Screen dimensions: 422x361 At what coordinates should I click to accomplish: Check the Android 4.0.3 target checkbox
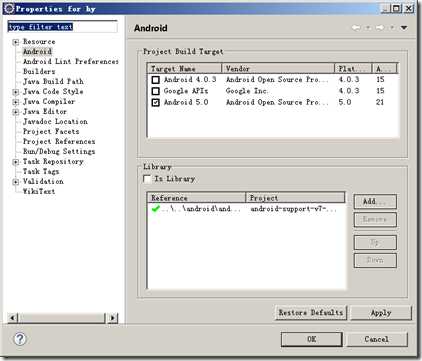tap(155, 80)
